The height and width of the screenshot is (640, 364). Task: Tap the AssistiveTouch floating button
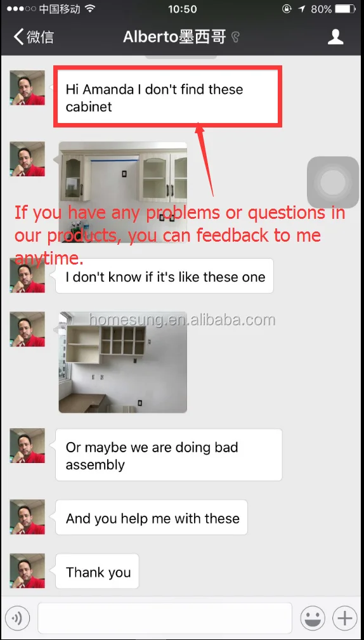point(332,182)
